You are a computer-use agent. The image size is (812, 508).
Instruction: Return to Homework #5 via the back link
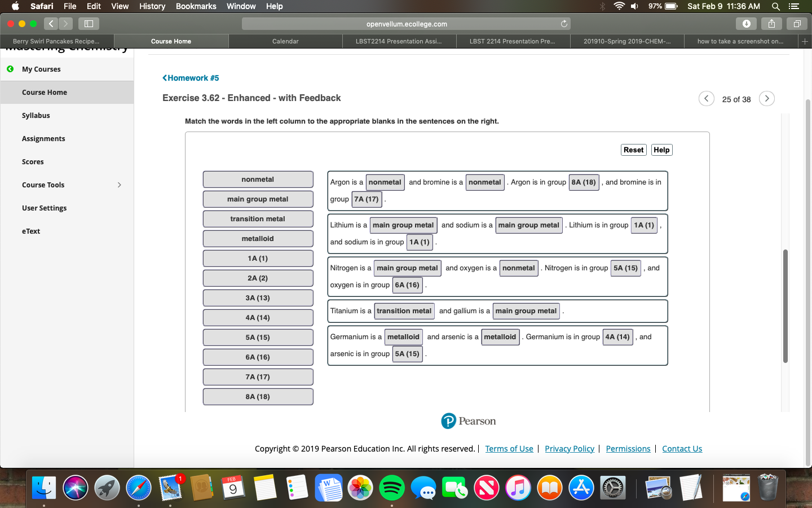coord(191,78)
